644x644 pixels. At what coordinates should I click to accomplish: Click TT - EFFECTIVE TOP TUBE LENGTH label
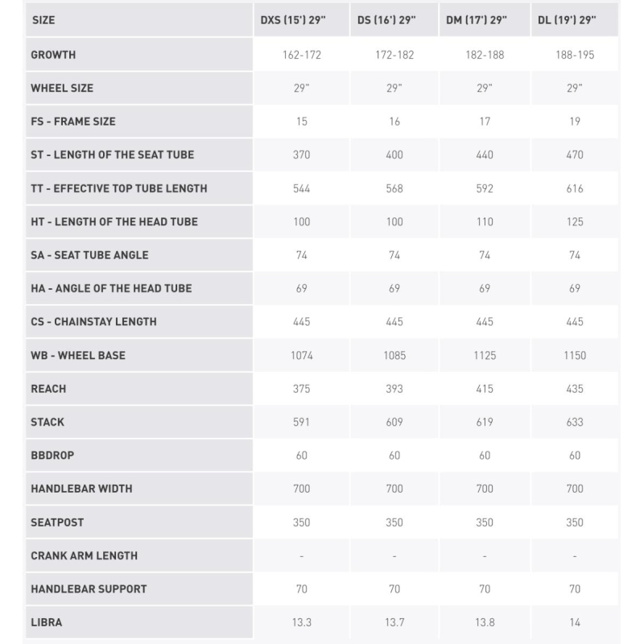click(119, 188)
